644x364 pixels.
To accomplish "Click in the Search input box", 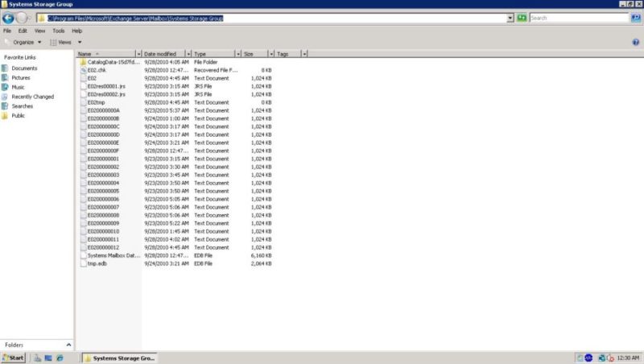I will pyautogui.click(x=579, y=18).
